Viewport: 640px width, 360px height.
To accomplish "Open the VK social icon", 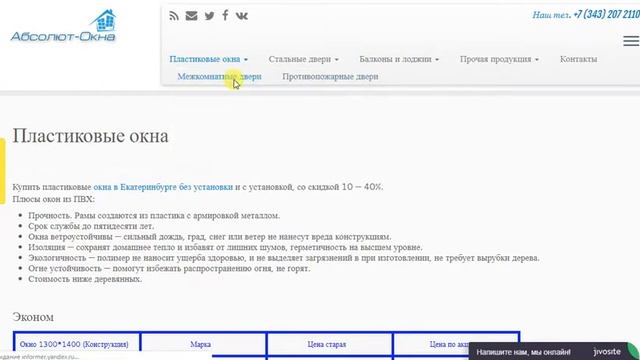I will (x=242, y=16).
